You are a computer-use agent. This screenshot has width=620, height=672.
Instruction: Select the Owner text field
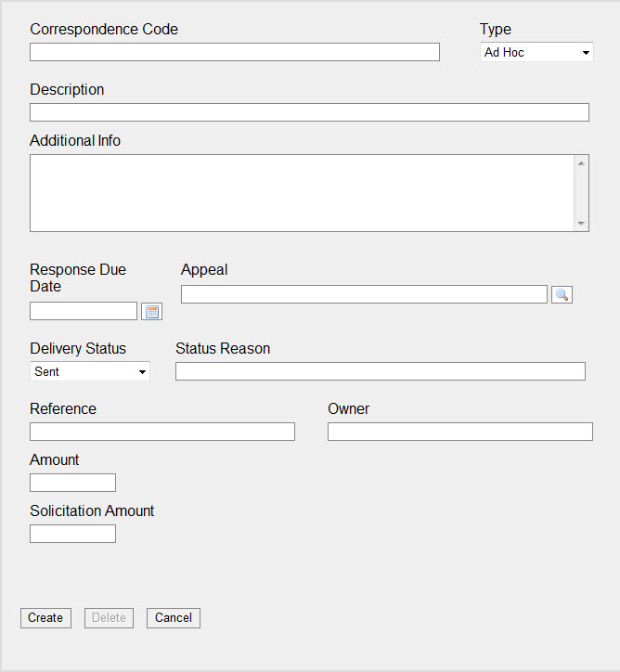click(x=460, y=432)
